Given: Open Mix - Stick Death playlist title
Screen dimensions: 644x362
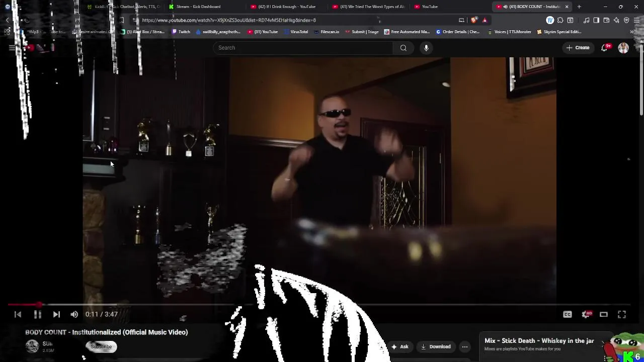Looking at the screenshot, I should pyautogui.click(x=539, y=341).
